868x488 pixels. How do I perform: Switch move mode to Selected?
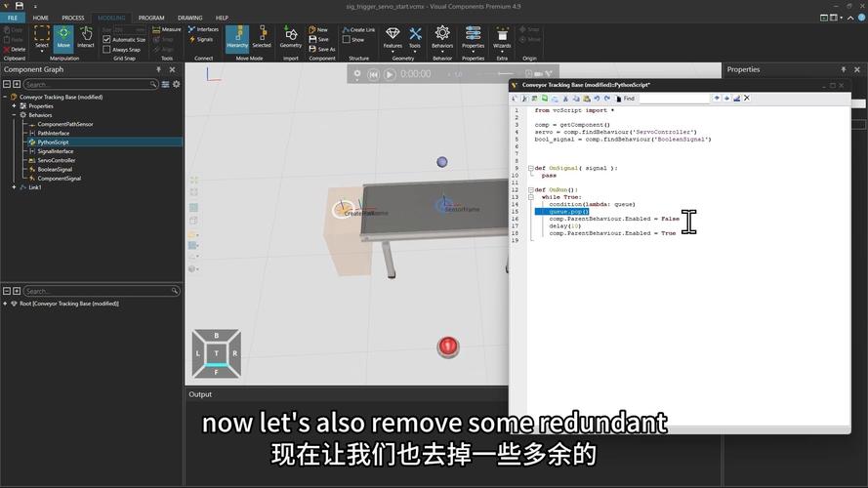coord(262,38)
